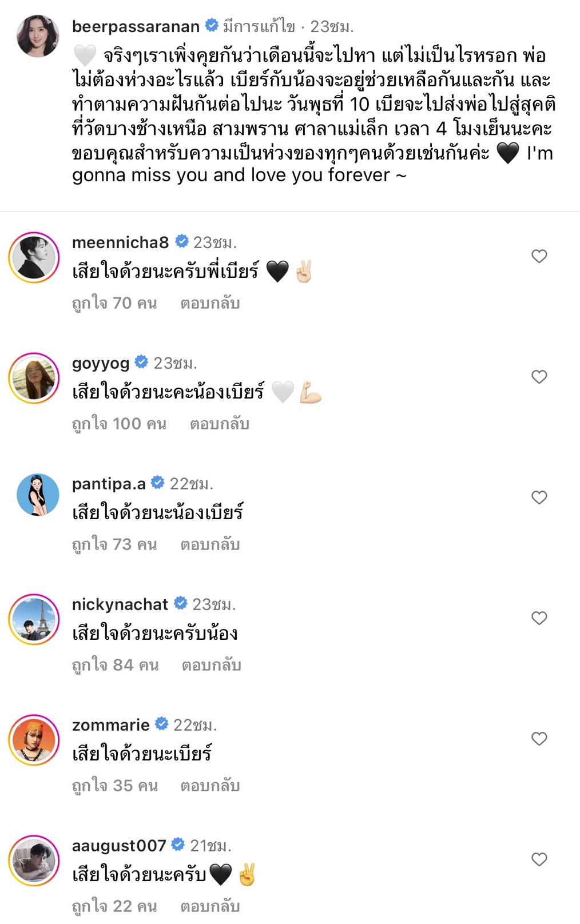
Task: Like meennicha8's comment with the heart
Action: click(x=539, y=256)
